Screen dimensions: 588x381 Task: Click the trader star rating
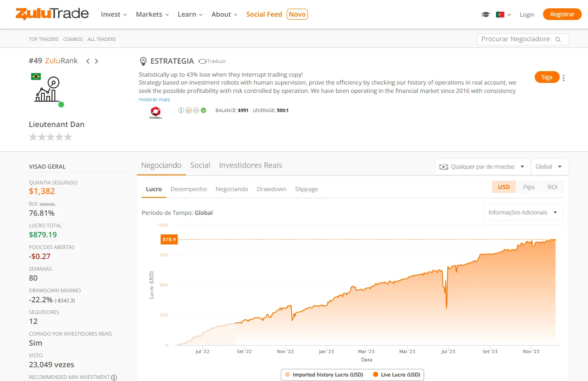coord(50,137)
